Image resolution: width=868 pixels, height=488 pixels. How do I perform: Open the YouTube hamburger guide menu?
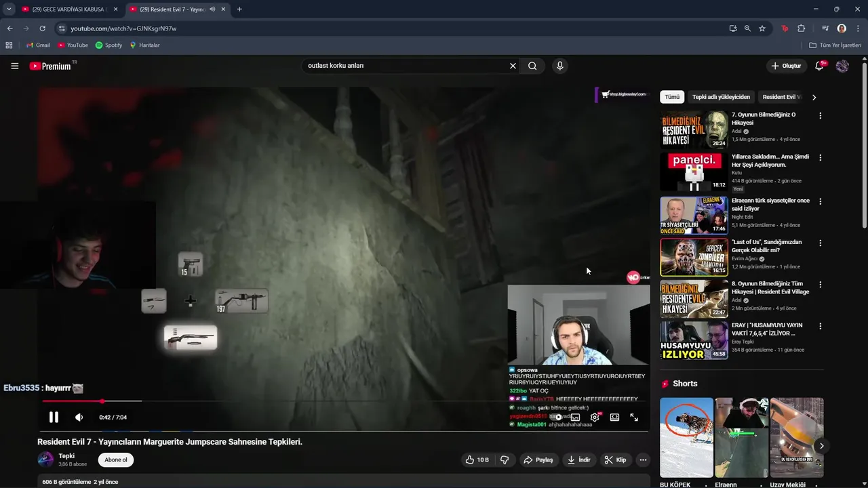(x=14, y=66)
